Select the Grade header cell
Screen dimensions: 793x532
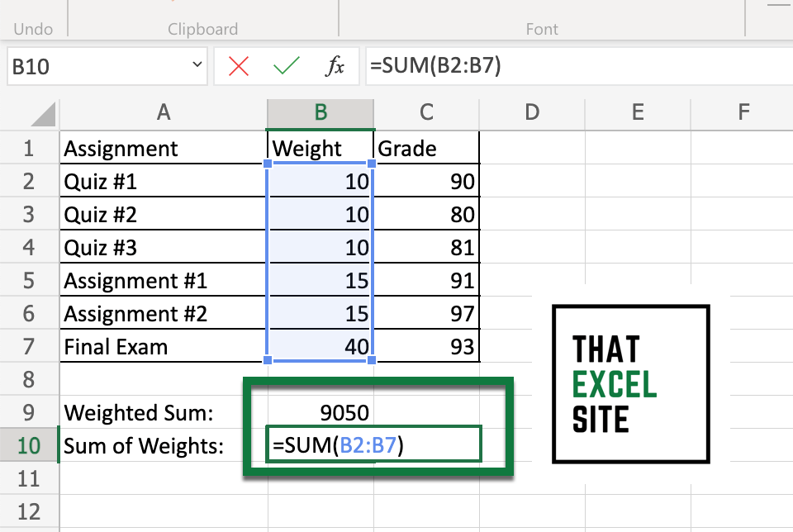[x=425, y=148]
